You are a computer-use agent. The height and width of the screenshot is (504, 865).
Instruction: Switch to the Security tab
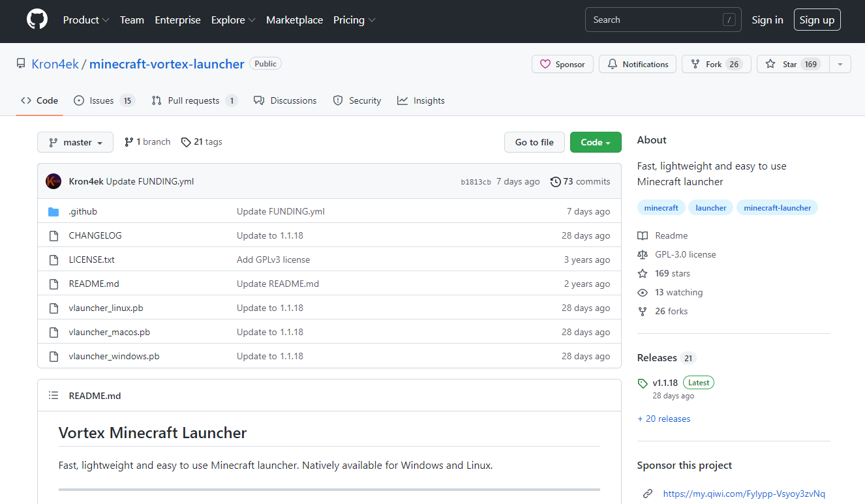click(x=357, y=100)
